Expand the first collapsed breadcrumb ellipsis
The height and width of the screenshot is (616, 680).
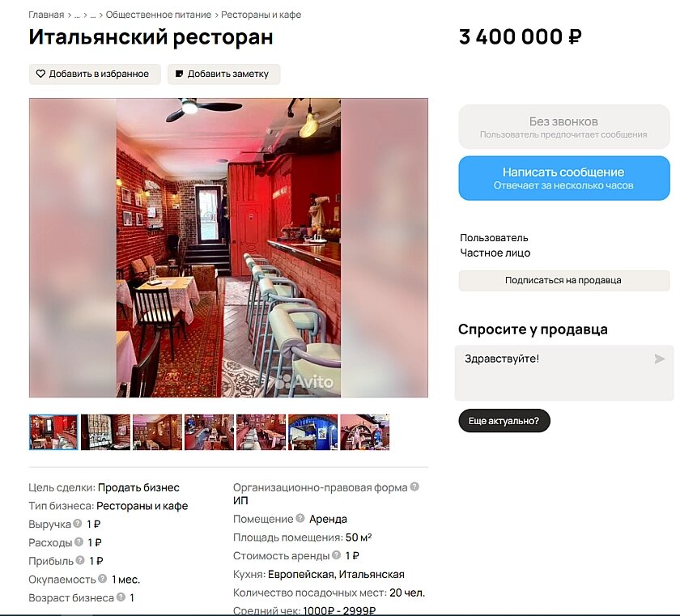tap(77, 15)
